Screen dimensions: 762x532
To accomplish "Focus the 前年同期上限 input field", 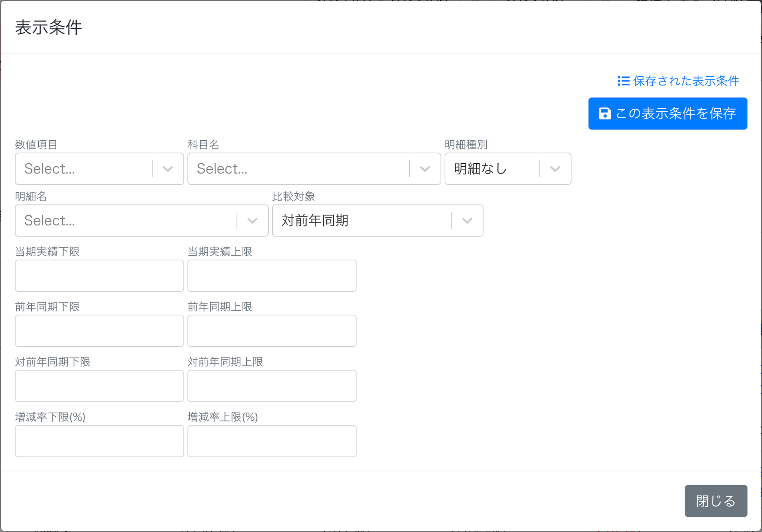I will [272, 331].
